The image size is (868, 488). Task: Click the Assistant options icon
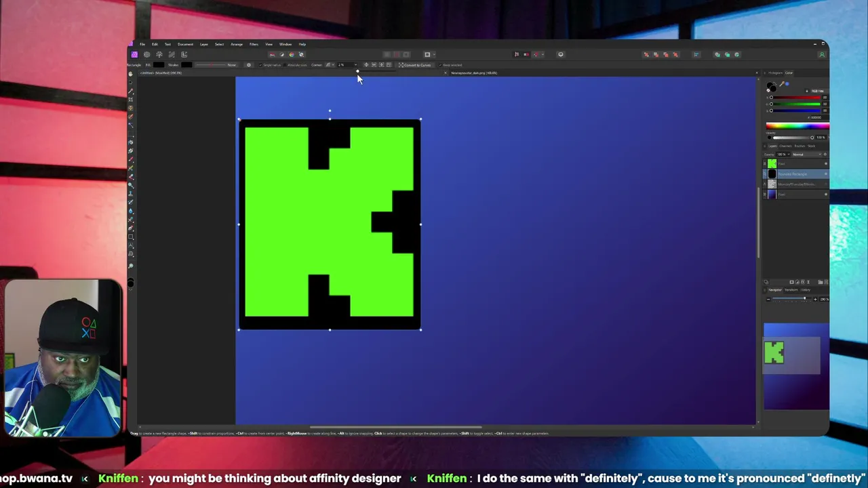tap(561, 54)
